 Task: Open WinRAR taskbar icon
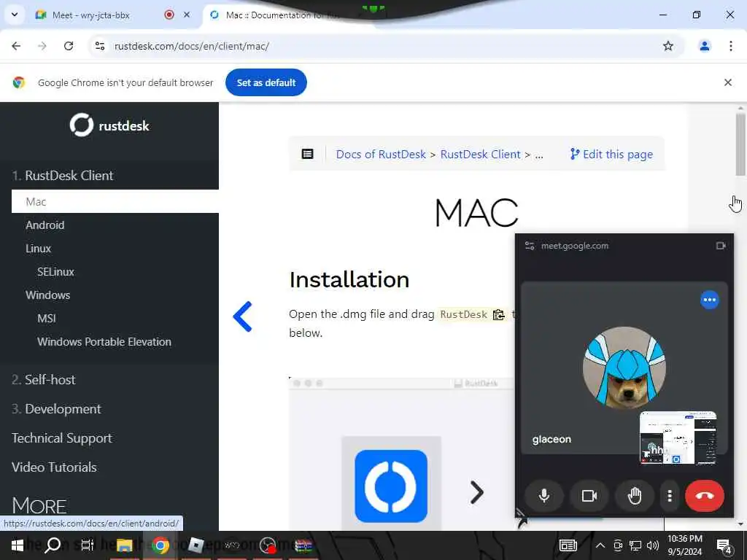coord(303,545)
